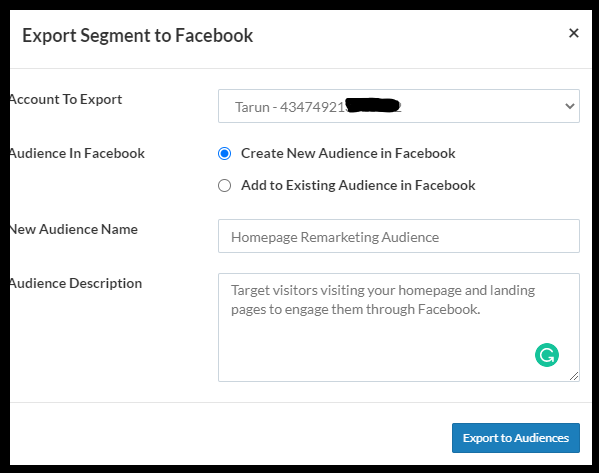
Task: Close the Export Segment to Facebook dialog
Action: pyautogui.click(x=573, y=33)
